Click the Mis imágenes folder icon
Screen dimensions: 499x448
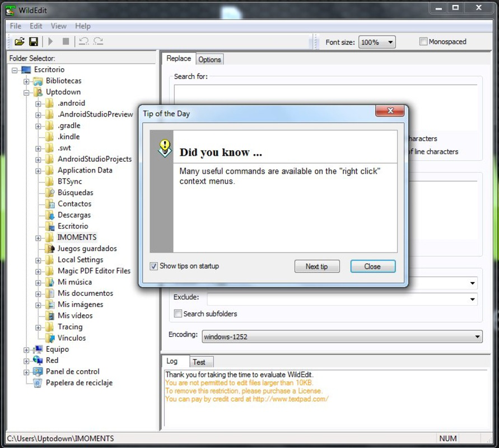click(x=50, y=305)
